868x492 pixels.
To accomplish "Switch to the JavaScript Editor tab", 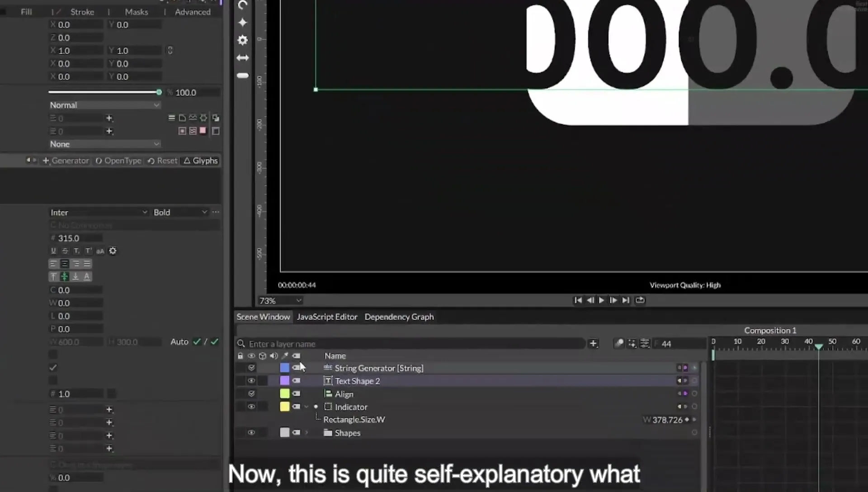I will click(x=327, y=317).
